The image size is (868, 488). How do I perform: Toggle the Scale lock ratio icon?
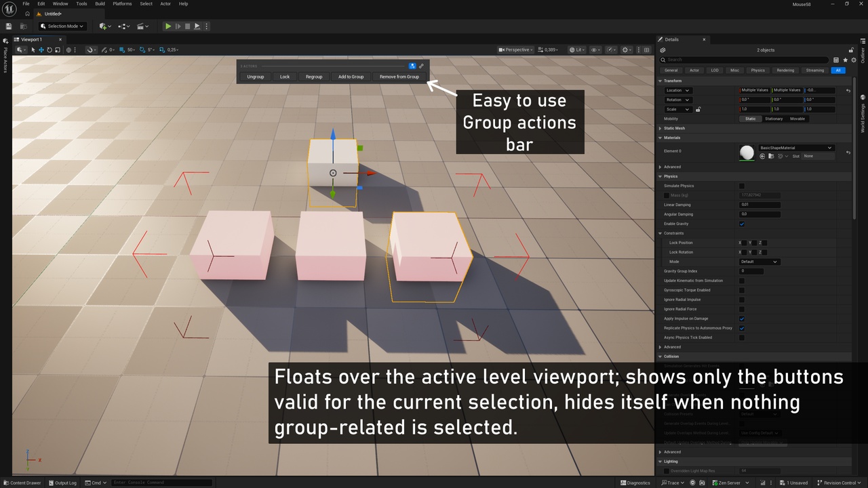click(698, 109)
